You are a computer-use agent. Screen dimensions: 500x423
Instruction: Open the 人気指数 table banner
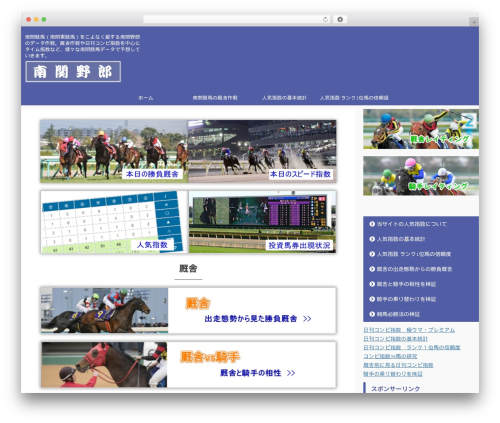point(114,222)
